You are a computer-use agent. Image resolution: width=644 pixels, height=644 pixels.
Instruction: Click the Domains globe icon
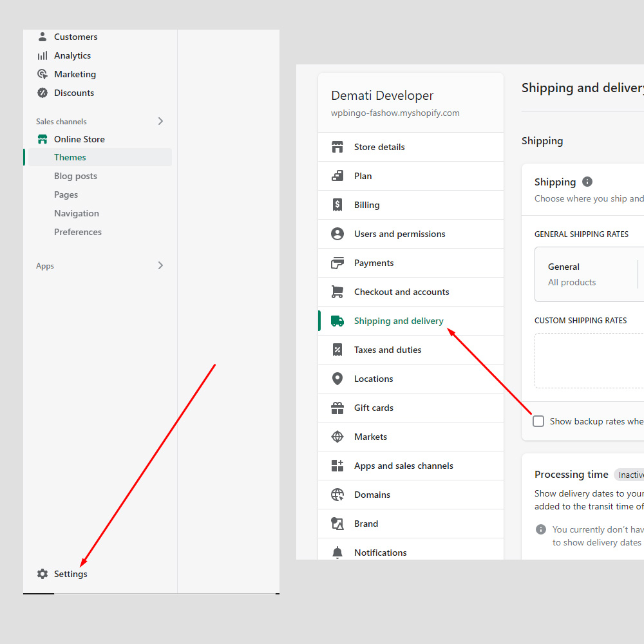pyautogui.click(x=337, y=495)
